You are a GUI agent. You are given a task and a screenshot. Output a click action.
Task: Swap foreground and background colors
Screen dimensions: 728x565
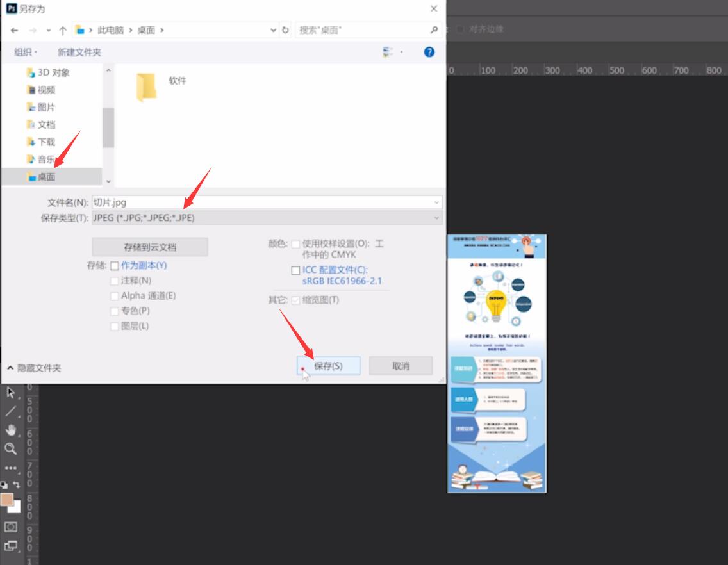[x=16, y=485]
